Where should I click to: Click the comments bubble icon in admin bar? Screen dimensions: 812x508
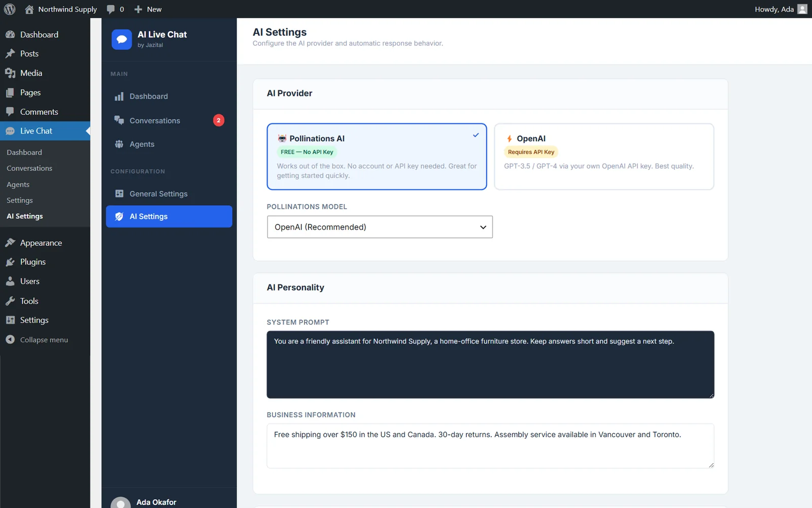tap(111, 9)
